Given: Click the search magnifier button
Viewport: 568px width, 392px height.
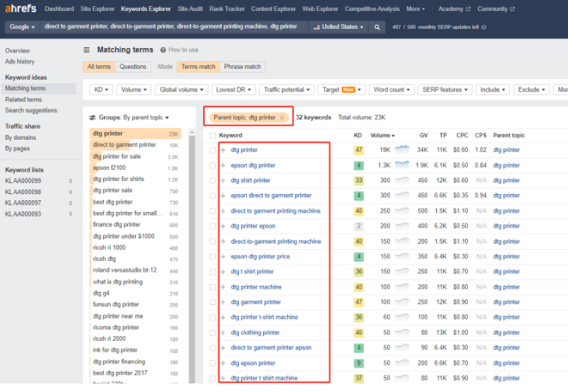Looking at the screenshot, I should pos(377,26).
